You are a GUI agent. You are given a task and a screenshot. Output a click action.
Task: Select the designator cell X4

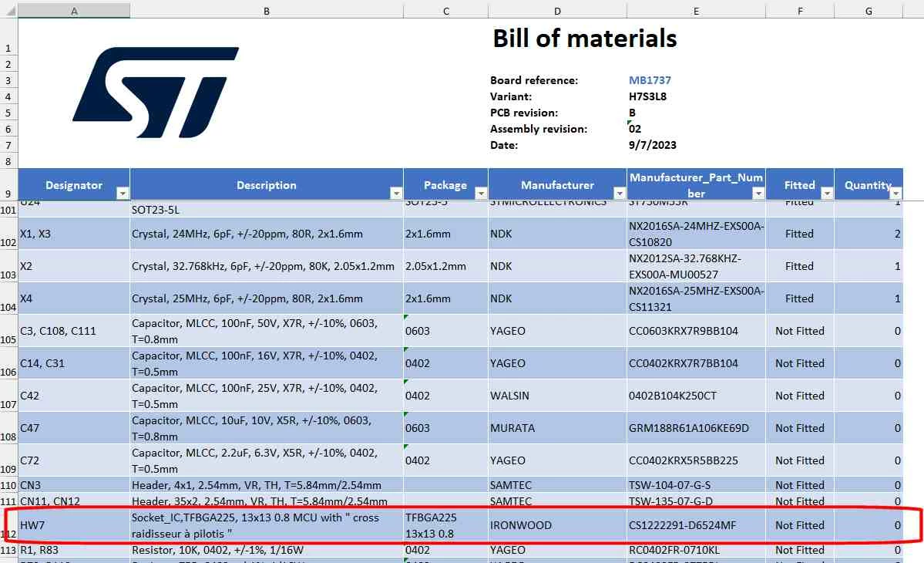click(x=74, y=299)
